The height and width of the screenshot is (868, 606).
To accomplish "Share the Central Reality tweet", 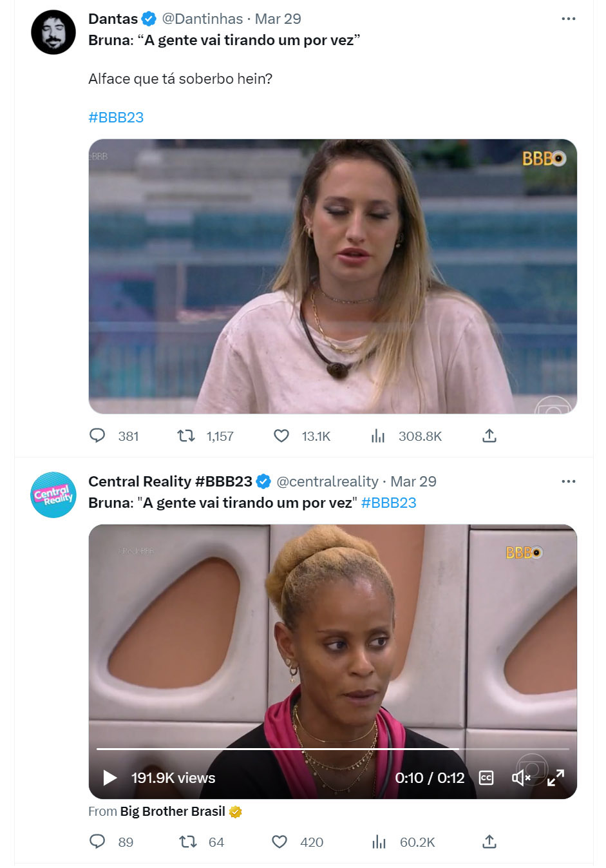I will 489,842.
